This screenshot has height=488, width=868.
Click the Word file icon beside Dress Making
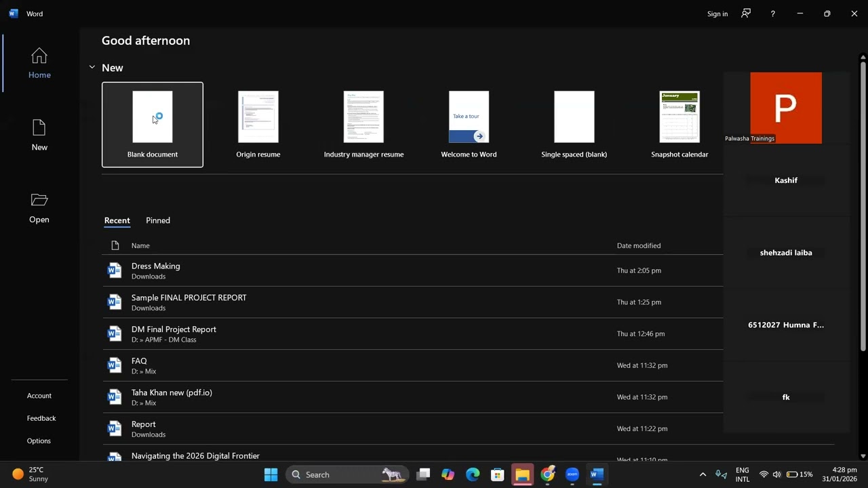[115, 270]
